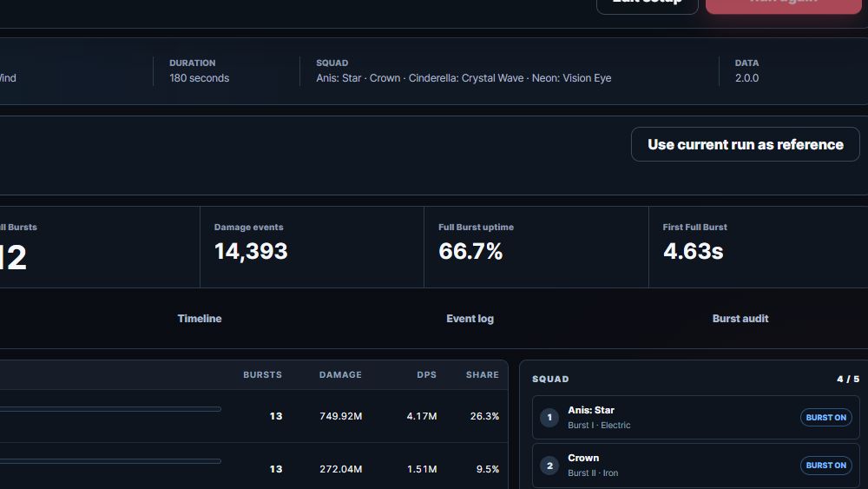
Task: Sort table by DAMAGE column
Action: (340, 375)
